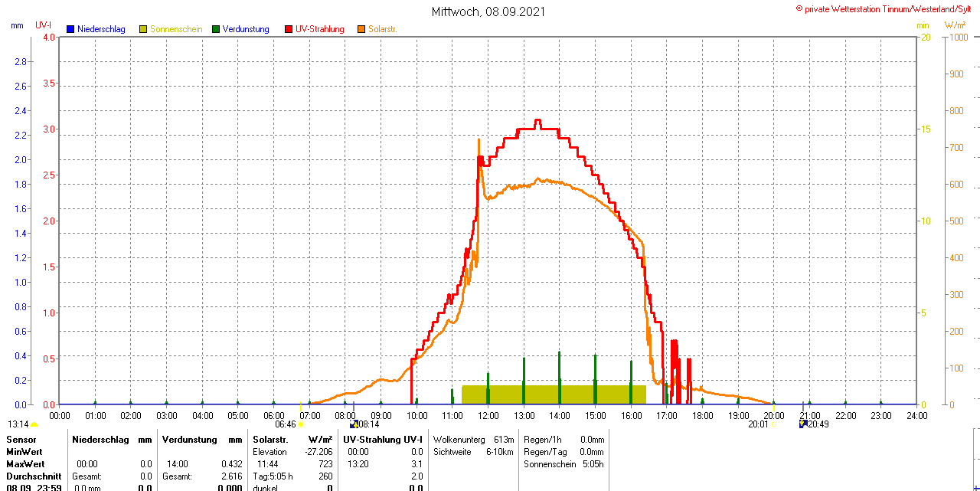Click the UV-Strahlung legend label
Screen dimensions: 980x491
[x=320, y=29]
